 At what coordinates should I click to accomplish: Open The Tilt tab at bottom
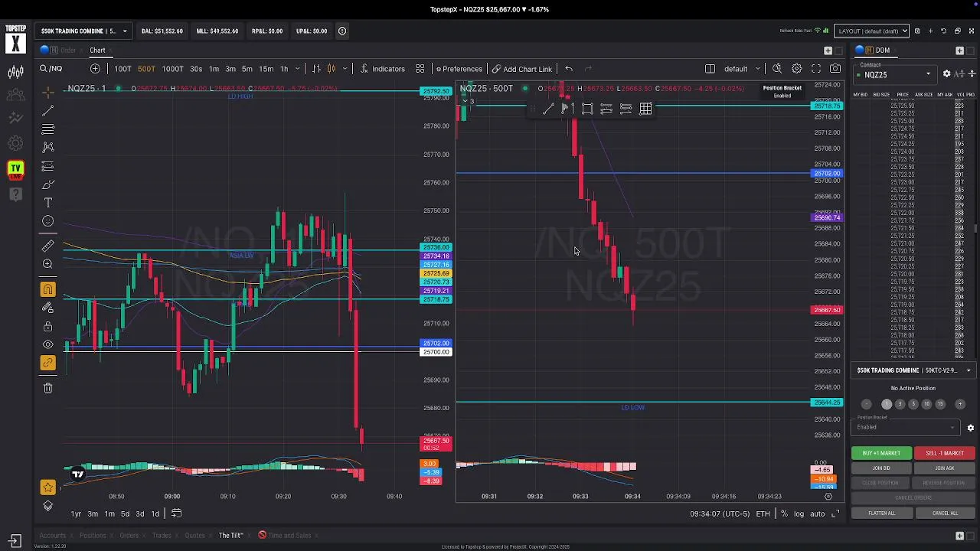point(230,535)
